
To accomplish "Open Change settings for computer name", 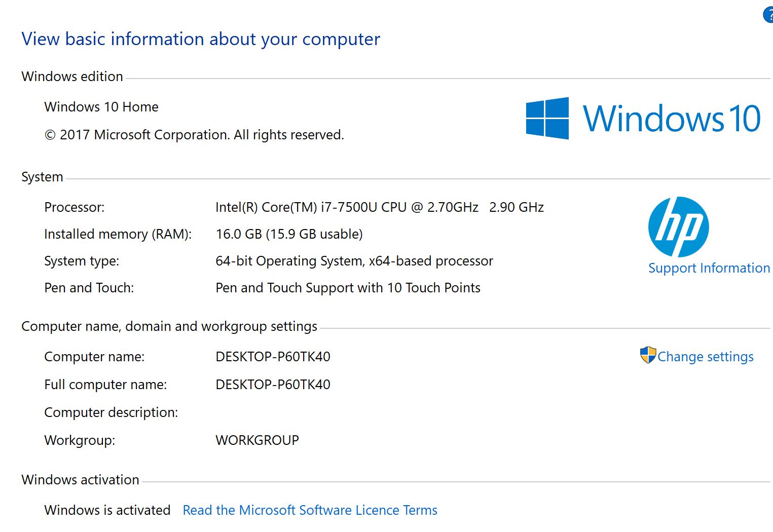I will 705,357.
